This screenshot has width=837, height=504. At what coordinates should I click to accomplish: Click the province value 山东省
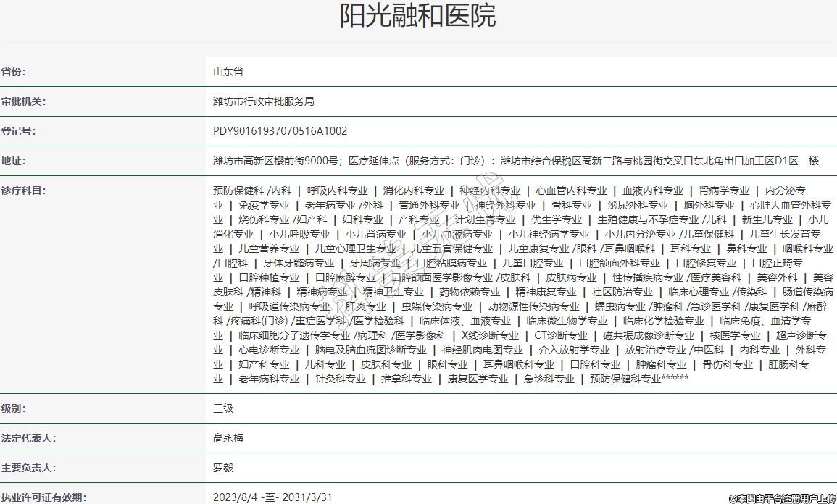[x=228, y=72]
